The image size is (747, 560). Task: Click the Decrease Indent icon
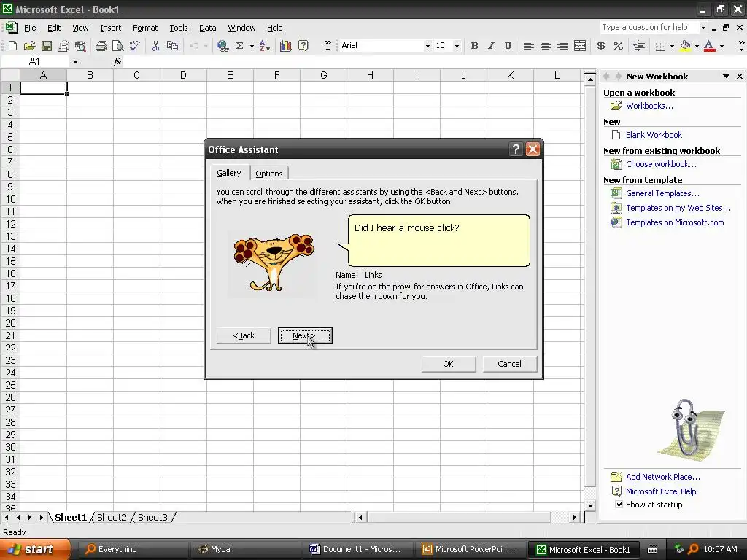tap(639, 46)
